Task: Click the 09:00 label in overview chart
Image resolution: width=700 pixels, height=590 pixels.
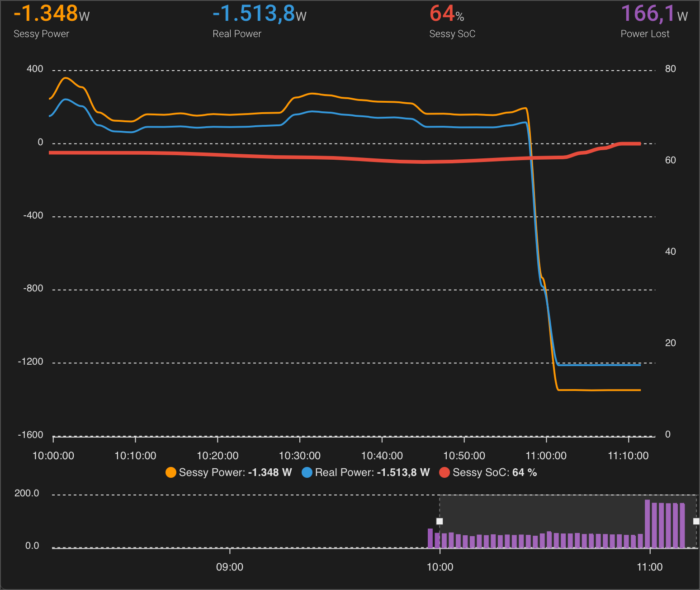Action: point(230,567)
